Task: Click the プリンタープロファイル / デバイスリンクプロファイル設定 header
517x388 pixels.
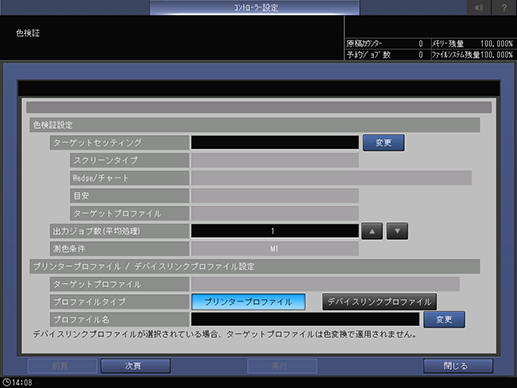Action: click(255, 266)
